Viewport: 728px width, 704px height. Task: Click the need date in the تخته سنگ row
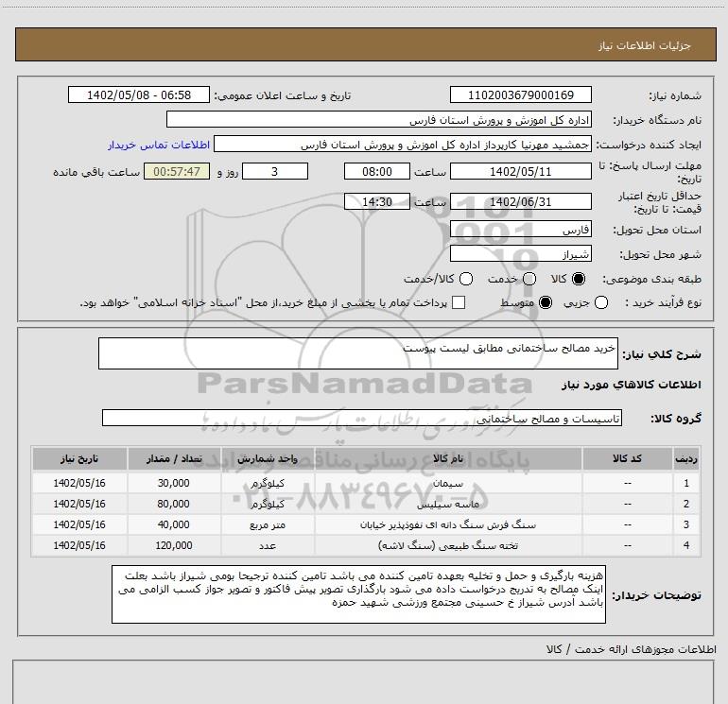click(x=79, y=545)
